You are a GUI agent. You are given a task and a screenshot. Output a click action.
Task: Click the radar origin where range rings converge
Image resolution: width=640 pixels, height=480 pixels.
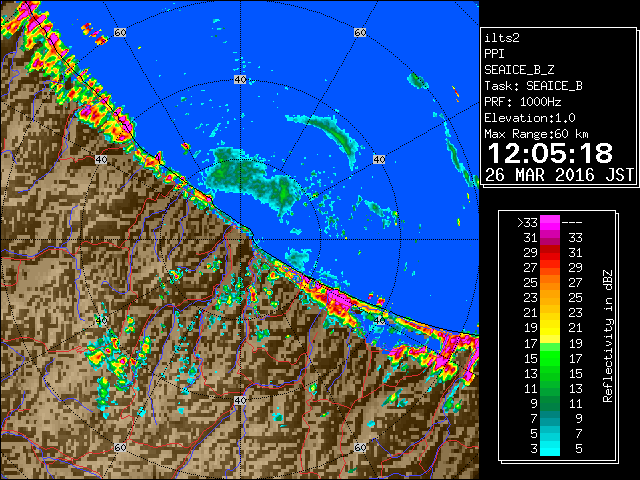[x=240, y=240]
